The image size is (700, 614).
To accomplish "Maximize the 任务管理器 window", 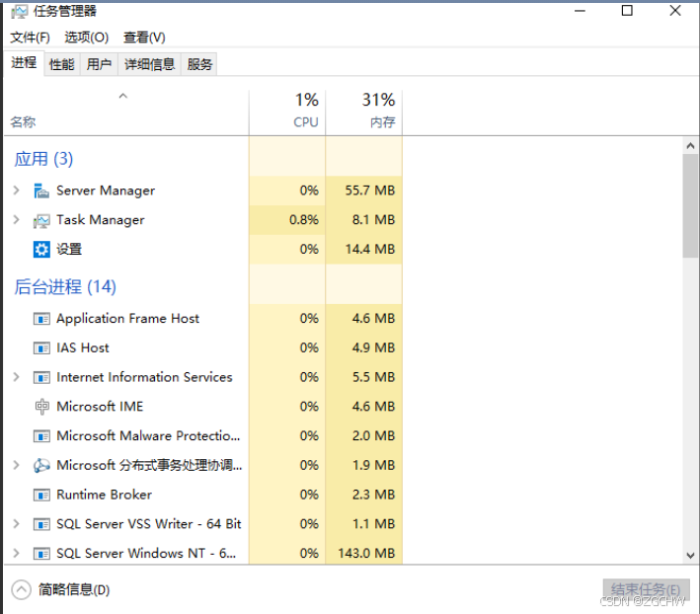I will (627, 10).
